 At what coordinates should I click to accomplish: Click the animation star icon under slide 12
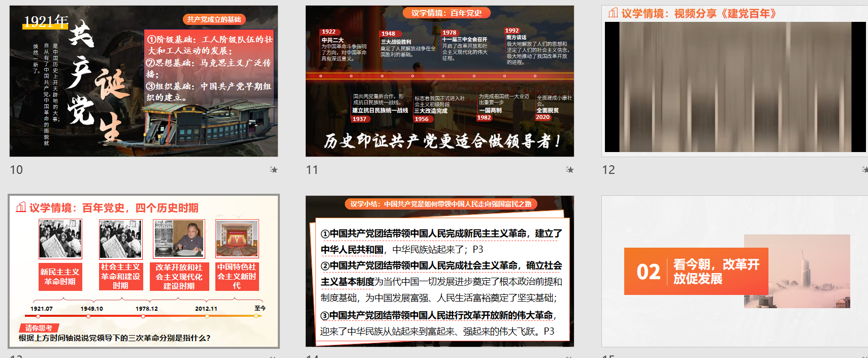(864, 169)
